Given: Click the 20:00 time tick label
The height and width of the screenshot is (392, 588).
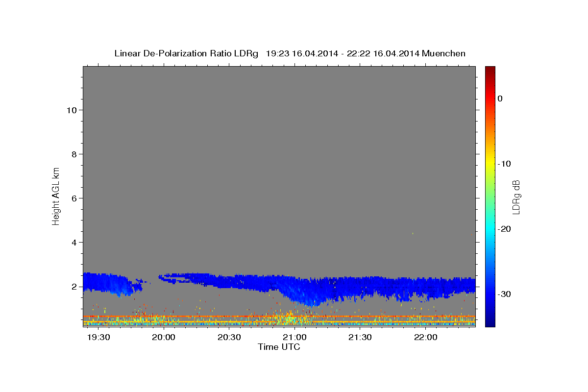Looking at the screenshot, I should tap(164, 338).
